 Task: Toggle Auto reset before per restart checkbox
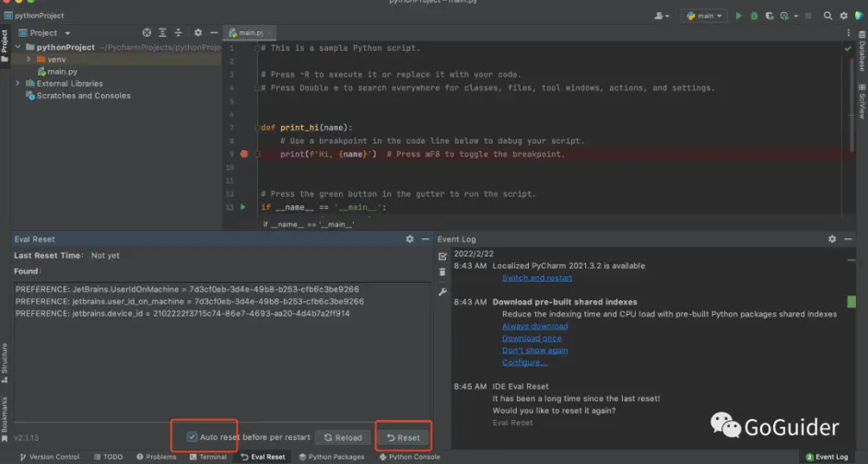192,437
